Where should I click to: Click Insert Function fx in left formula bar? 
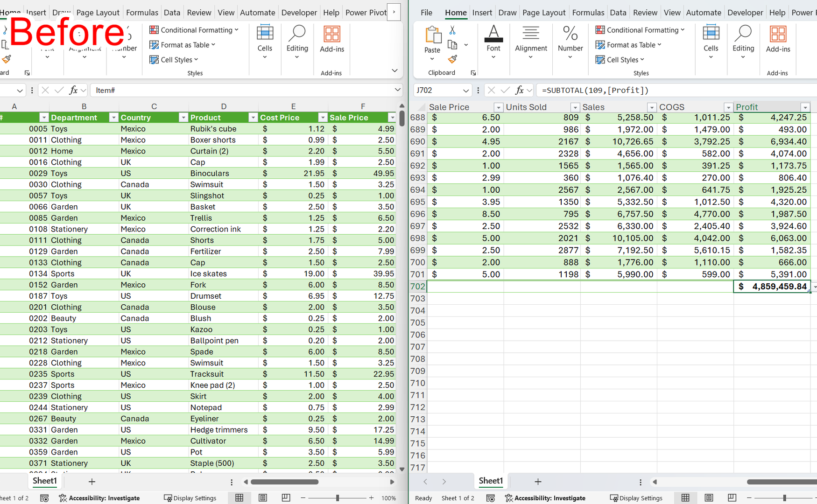click(x=73, y=90)
